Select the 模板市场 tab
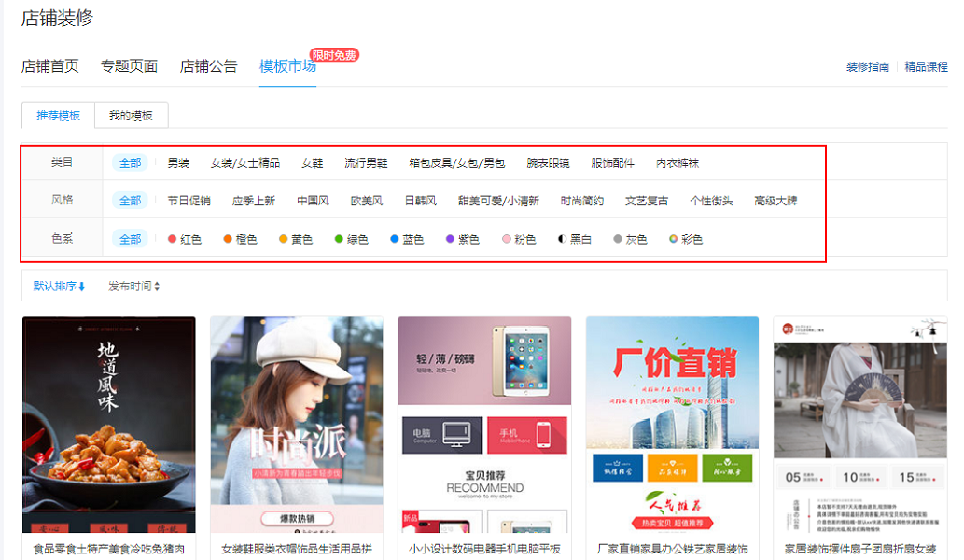Image resolution: width=964 pixels, height=560 pixels. 287,66
